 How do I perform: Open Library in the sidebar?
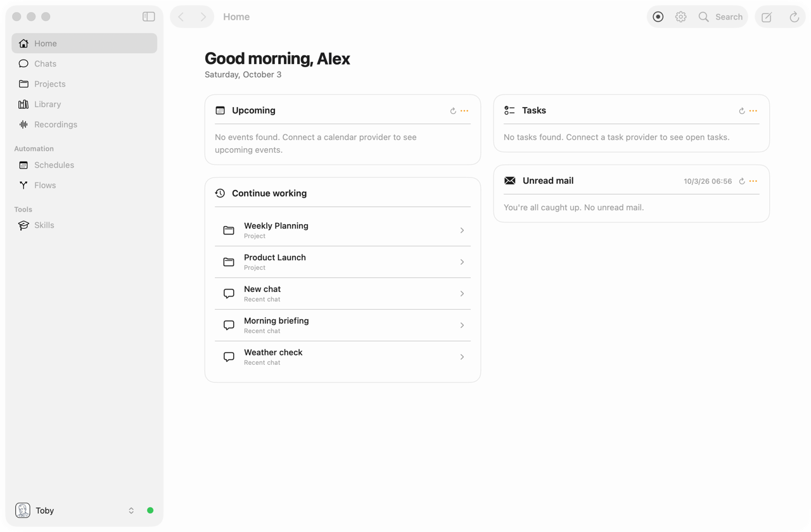click(84, 104)
